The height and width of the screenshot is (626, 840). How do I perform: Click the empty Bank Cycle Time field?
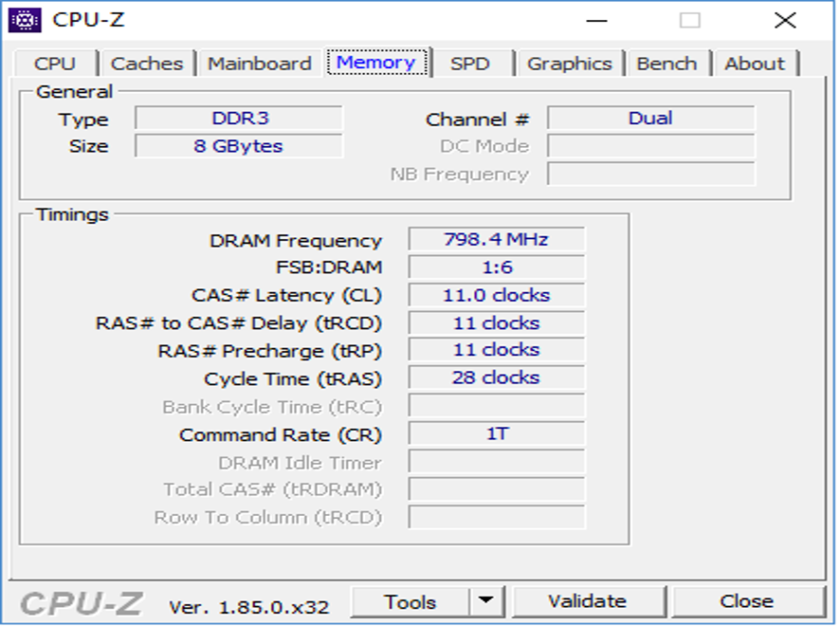click(497, 406)
